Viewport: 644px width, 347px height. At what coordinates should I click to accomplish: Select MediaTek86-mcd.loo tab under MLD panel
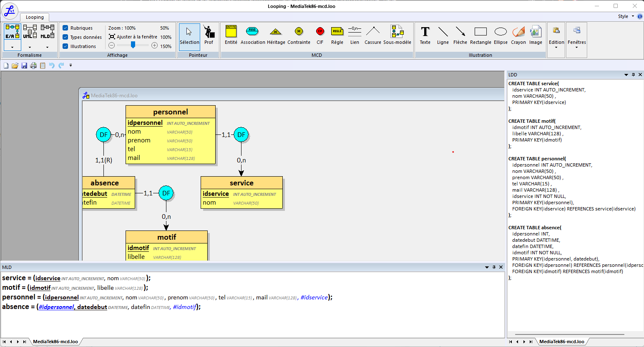tap(55, 342)
